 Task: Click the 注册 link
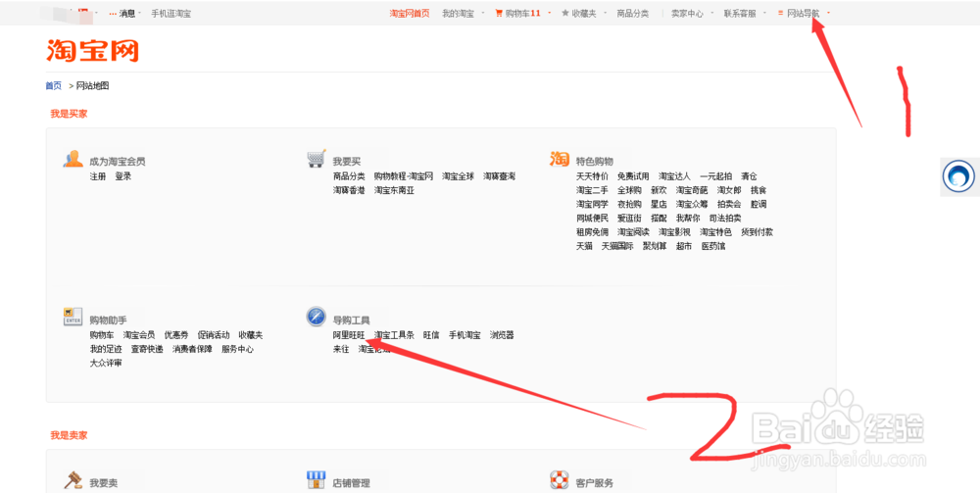click(x=97, y=176)
